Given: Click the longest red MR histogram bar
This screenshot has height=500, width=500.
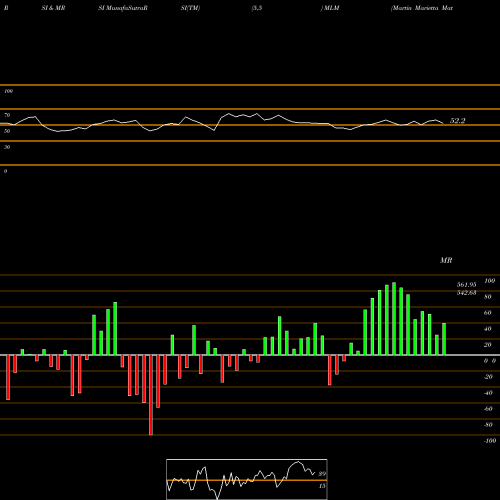Looking at the screenshot, I should click(x=151, y=395).
